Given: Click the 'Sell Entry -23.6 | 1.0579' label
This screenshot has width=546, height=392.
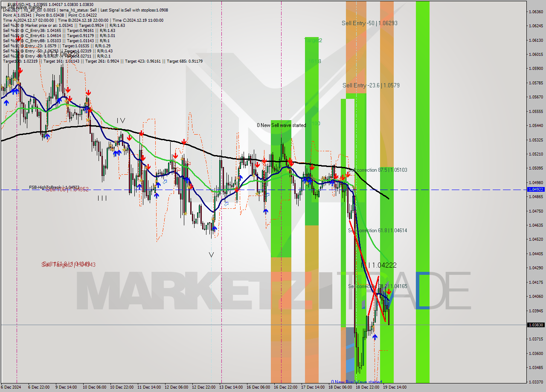Looking at the screenshot, I should click(x=371, y=85).
